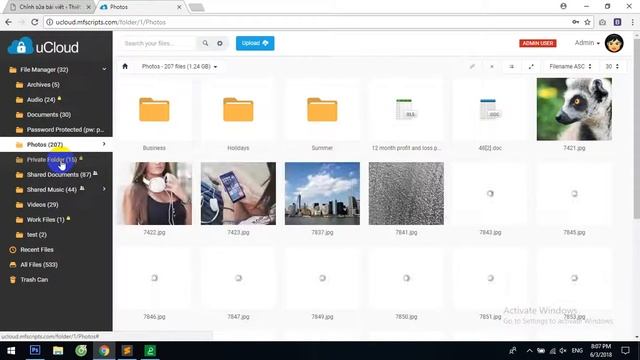This screenshot has height=360, width=640.
Task: Click the edit link icon in toolbar
Action: coord(472,67)
